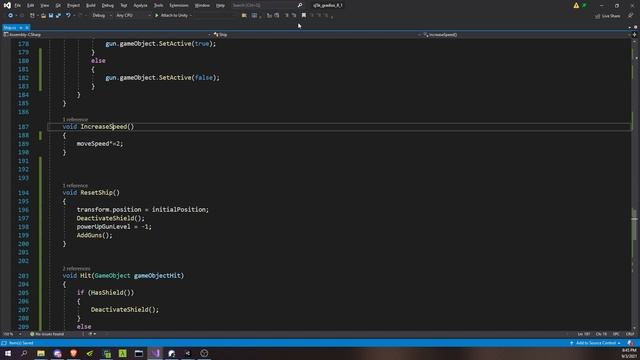Open the File menu
Image resolution: width=640 pixels, height=360 pixels.
pyautogui.click(x=18, y=5)
